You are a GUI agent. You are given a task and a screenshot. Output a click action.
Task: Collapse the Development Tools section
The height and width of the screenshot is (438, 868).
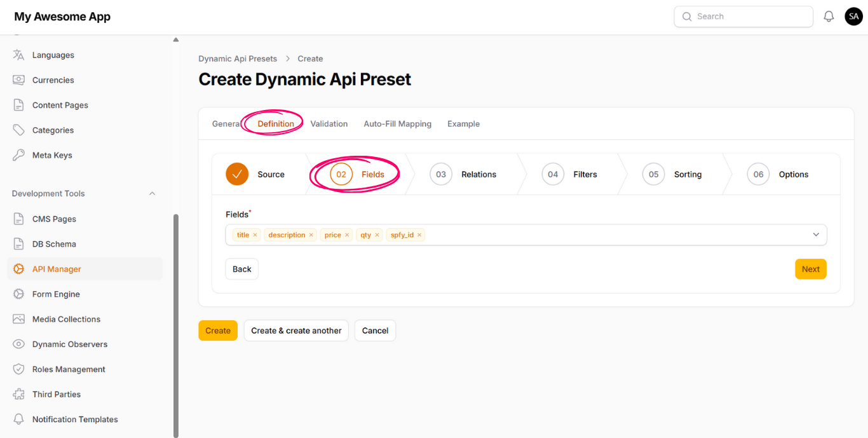click(x=152, y=193)
